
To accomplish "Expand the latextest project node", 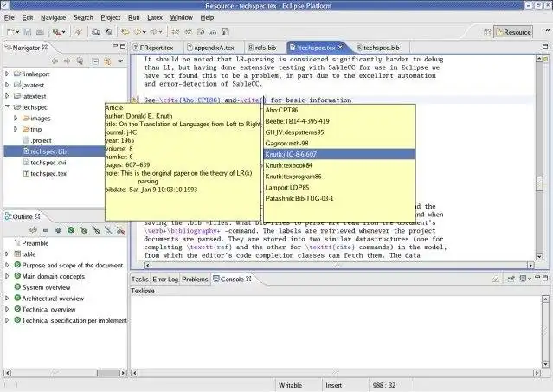I will pos(7,95).
